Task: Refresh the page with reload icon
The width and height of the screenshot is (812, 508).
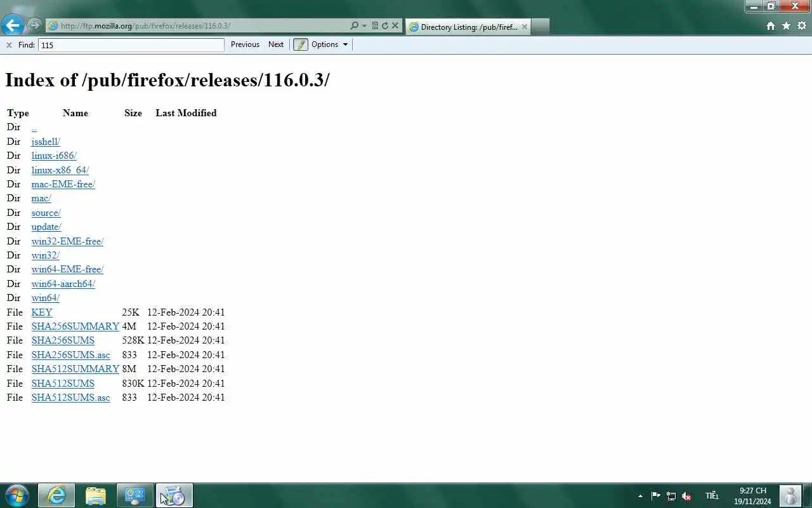Action: coord(384,26)
